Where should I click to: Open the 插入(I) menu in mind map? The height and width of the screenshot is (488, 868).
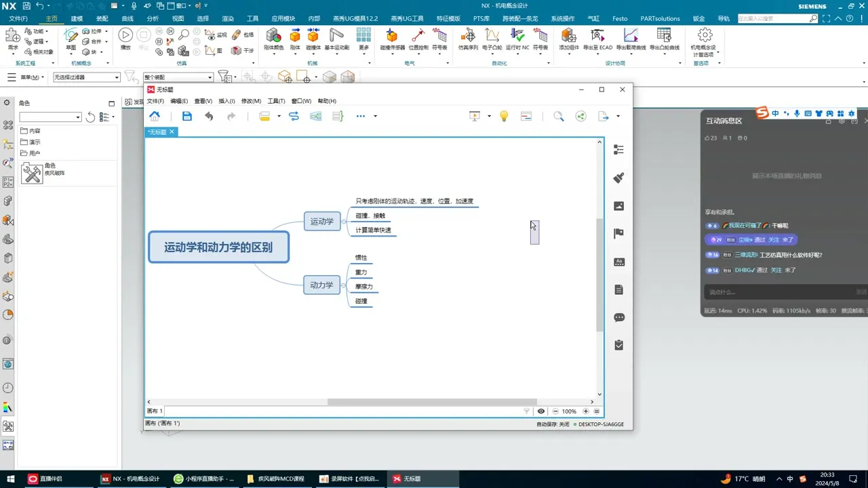pos(226,101)
